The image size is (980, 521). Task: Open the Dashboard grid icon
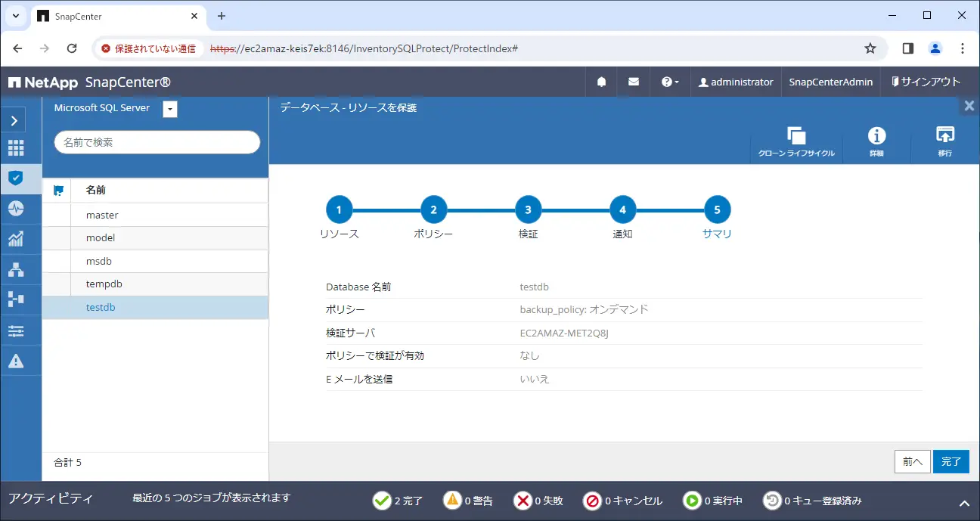point(15,148)
